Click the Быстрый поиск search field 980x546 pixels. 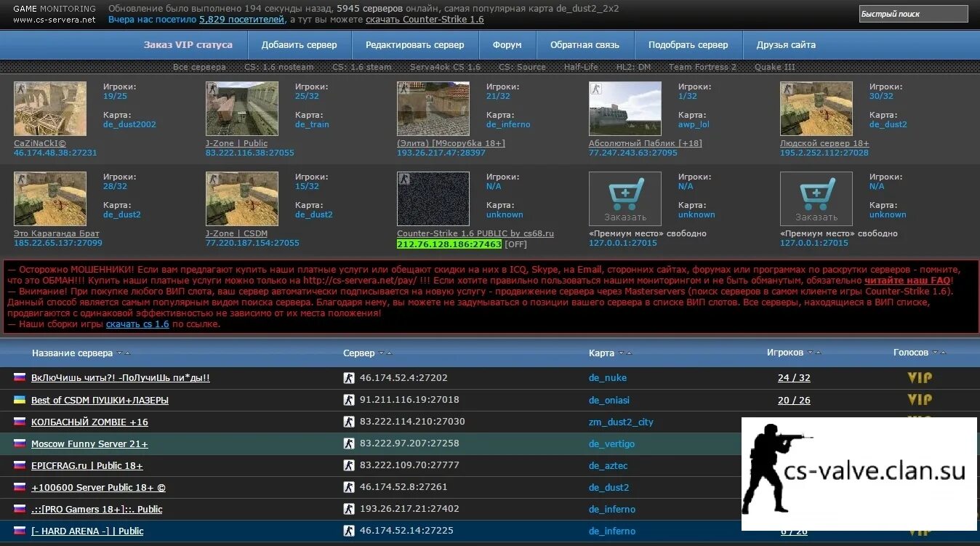point(913,14)
